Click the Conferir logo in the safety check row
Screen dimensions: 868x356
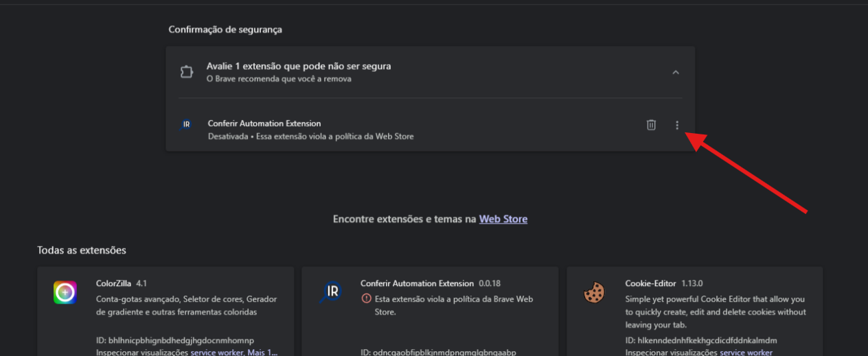[x=186, y=125]
